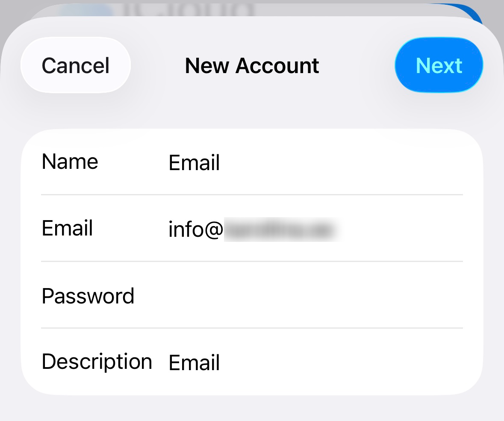Click the header area between Cancel and title
504x421 pixels.
pyautogui.click(x=157, y=65)
